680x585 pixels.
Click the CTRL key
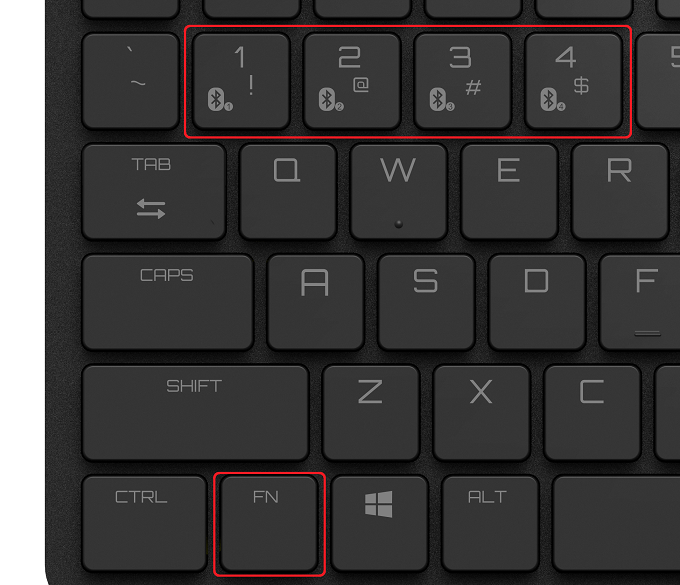tap(144, 524)
